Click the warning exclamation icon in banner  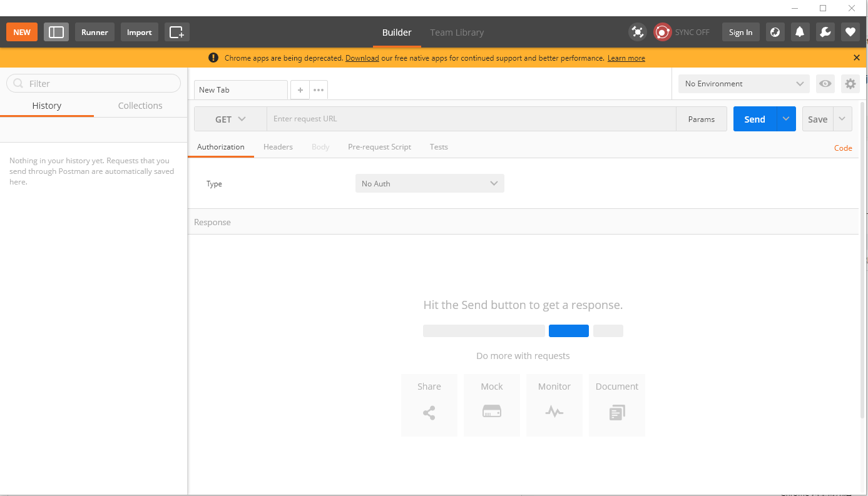213,58
